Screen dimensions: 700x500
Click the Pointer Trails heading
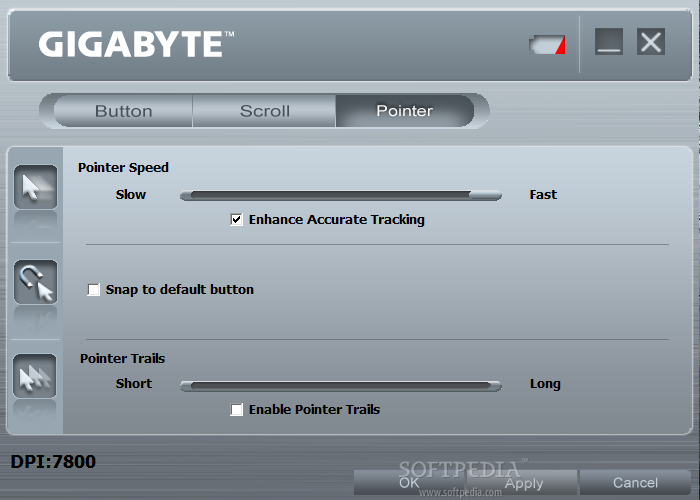point(122,358)
